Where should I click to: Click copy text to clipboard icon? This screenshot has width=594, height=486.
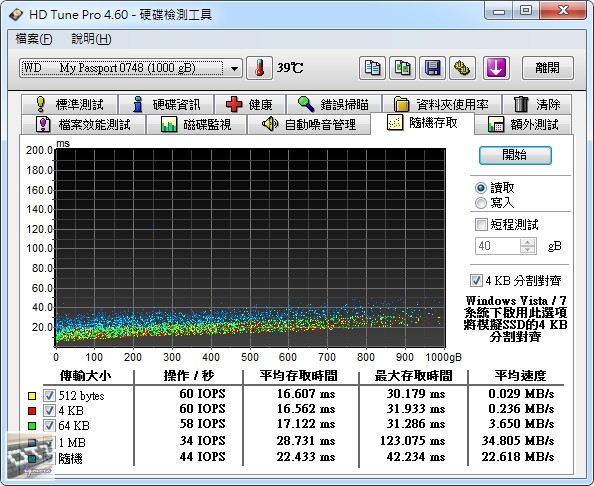[x=372, y=68]
